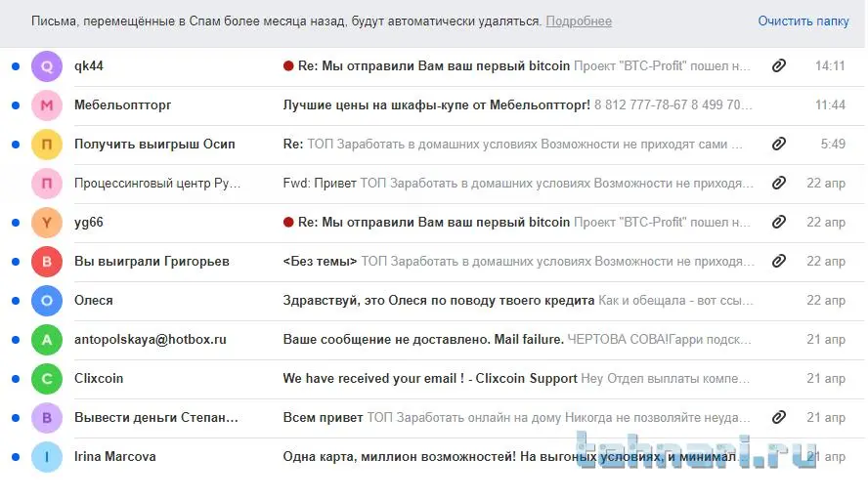
Task: Open the Clixcoin Support email subject
Action: 430,379
